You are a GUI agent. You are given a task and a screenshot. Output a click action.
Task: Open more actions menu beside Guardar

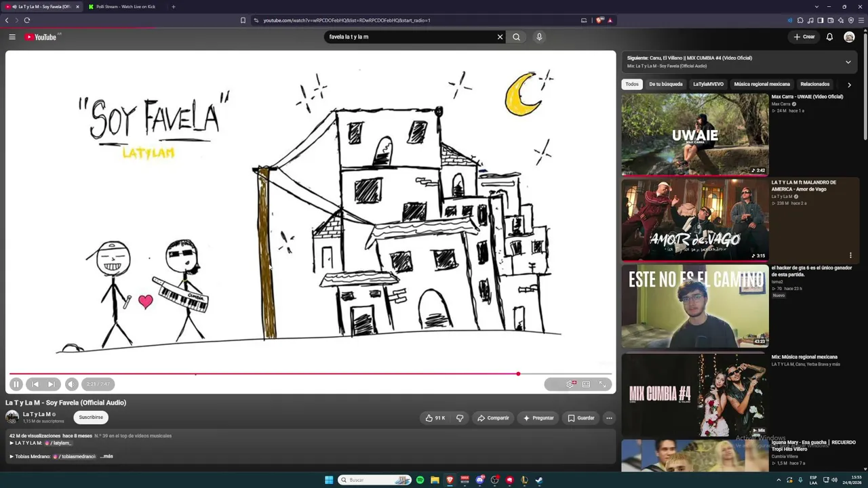[609, 418]
